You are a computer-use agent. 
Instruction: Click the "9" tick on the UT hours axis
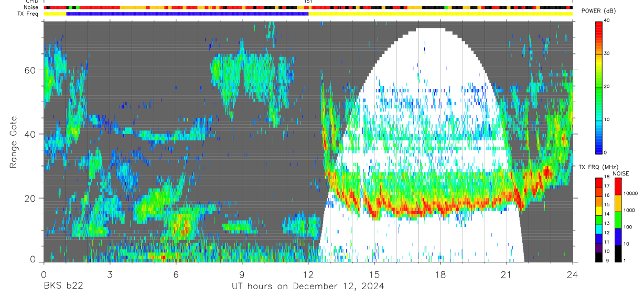pyautogui.click(x=242, y=273)
